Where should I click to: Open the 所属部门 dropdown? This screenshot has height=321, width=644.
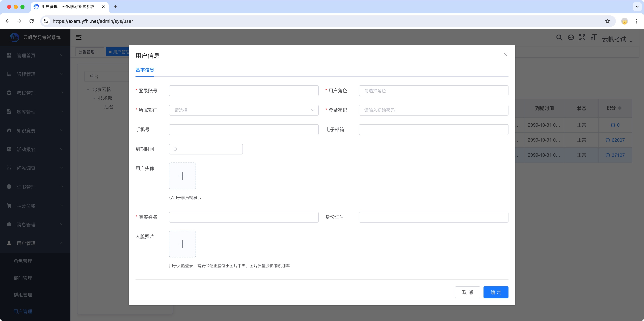point(244,110)
